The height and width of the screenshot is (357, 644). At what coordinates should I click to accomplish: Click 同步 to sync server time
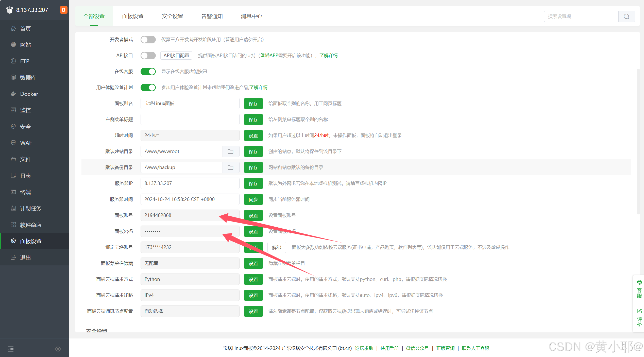253,199
